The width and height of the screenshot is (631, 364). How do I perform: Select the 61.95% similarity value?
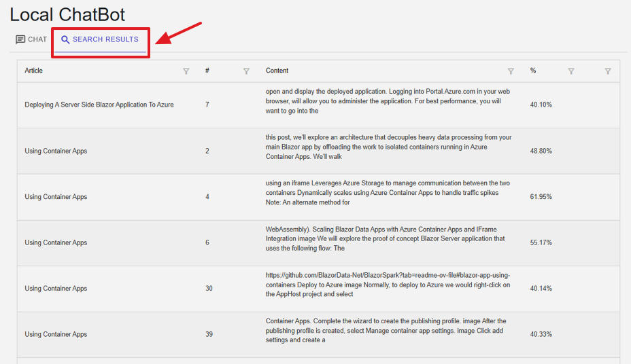coord(541,197)
